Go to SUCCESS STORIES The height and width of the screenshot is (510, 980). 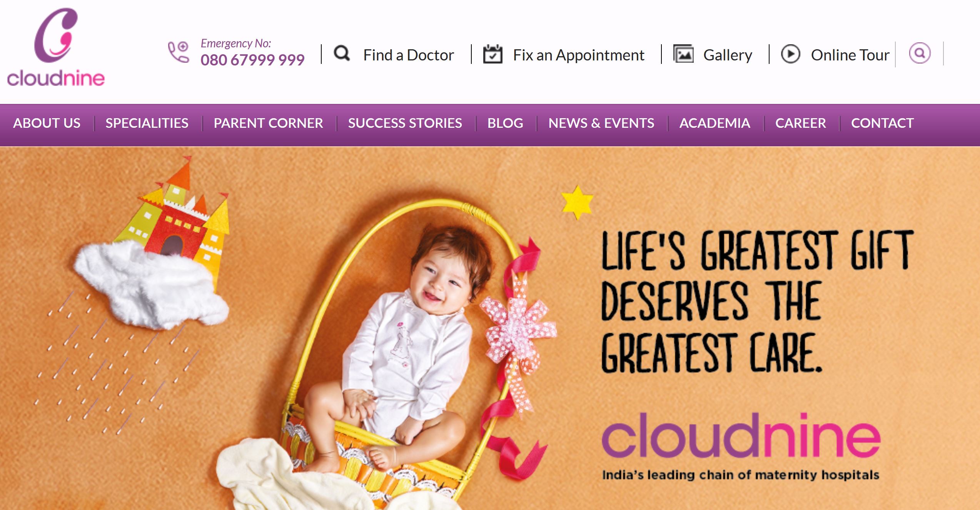[x=405, y=123]
